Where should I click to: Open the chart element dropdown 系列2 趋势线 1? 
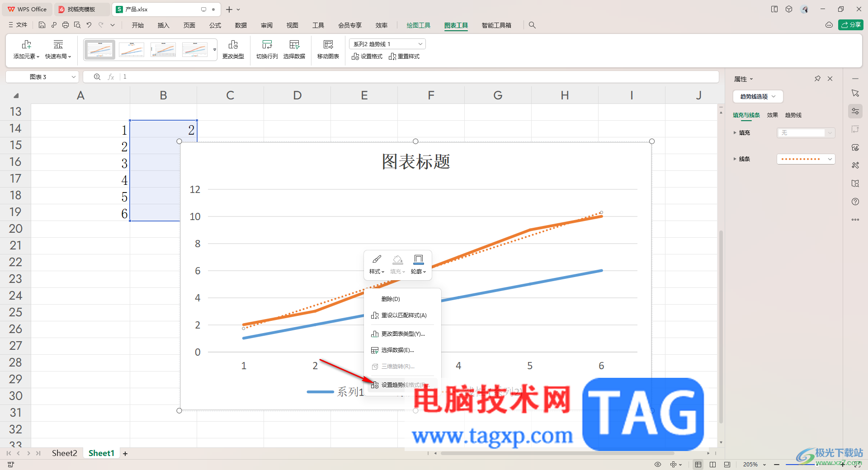pyautogui.click(x=387, y=44)
